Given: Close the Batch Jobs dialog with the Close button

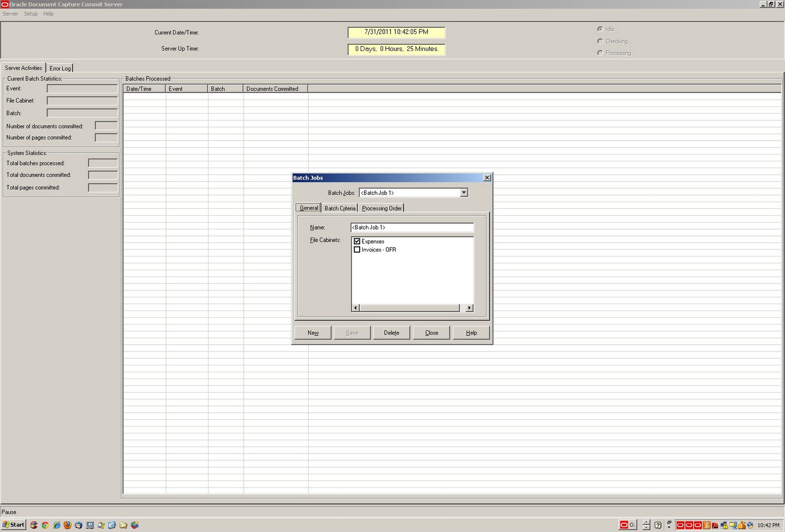Looking at the screenshot, I should click(x=431, y=332).
